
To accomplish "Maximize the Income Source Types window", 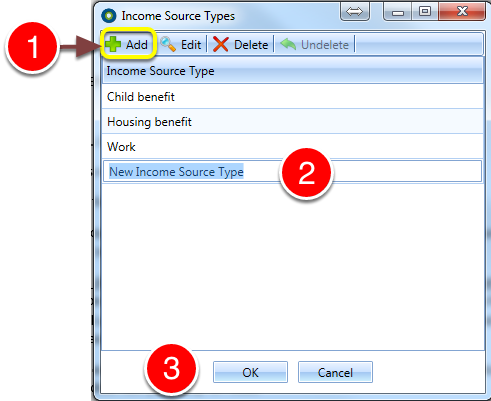I will coord(425,12).
